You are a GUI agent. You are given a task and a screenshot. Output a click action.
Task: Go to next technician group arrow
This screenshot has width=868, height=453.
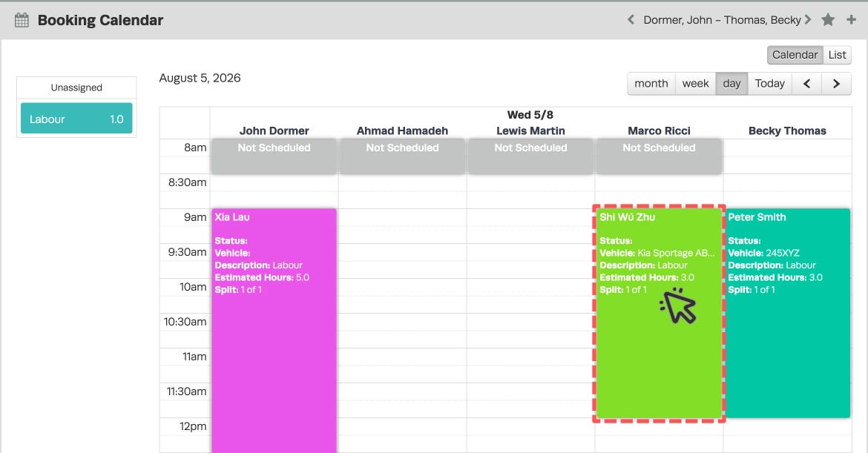click(x=808, y=20)
